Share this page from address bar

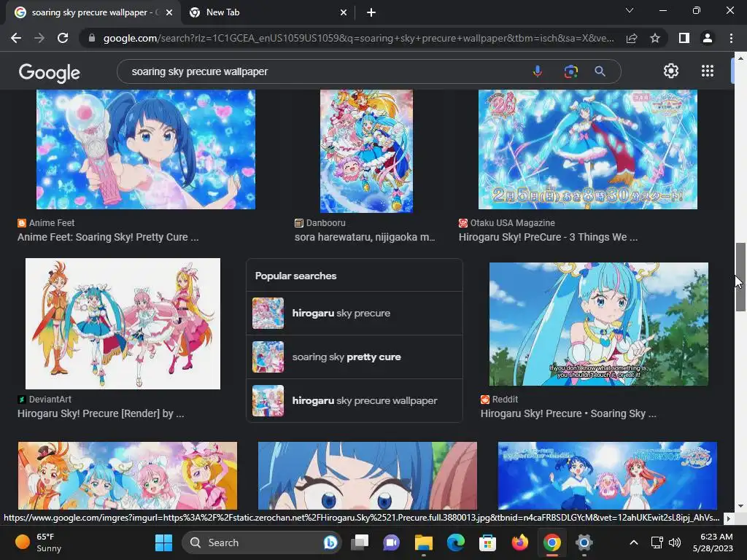click(632, 38)
